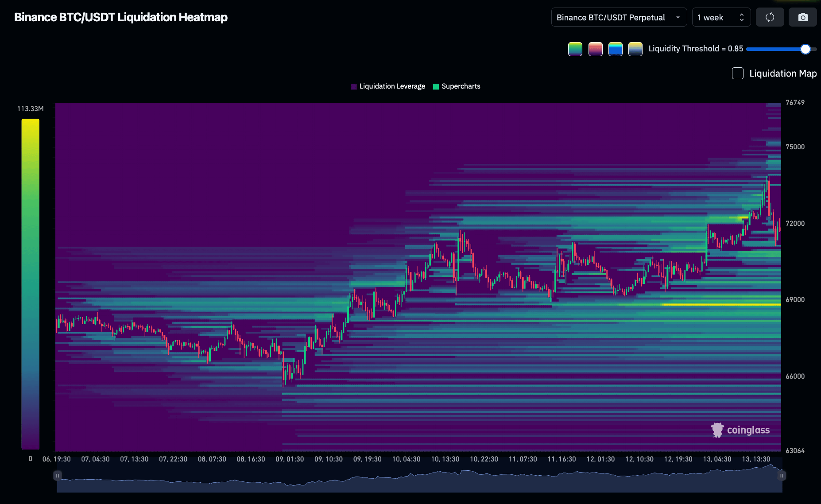Select the pink-purple color theme swatch
The image size is (821, 504).
[595, 49]
